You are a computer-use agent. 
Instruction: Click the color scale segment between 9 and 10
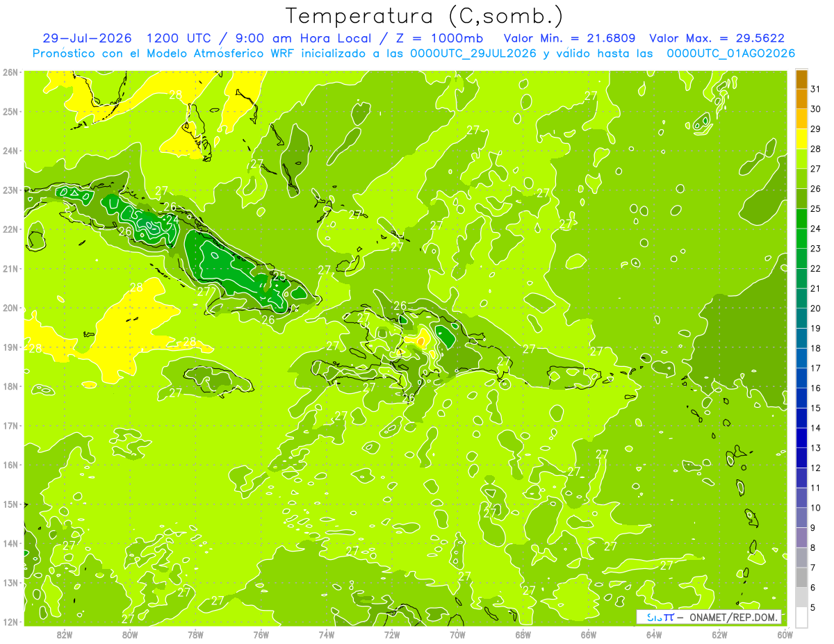tap(801, 518)
